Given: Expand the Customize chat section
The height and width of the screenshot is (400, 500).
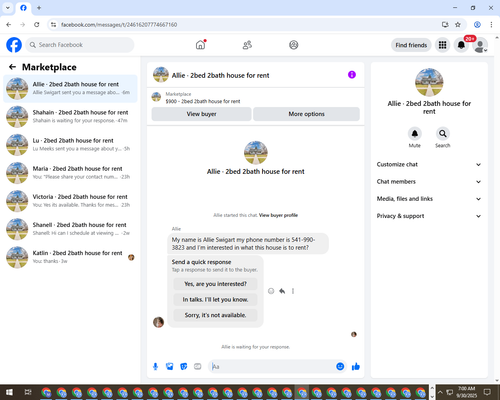Looking at the screenshot, I should coord(429,164).
